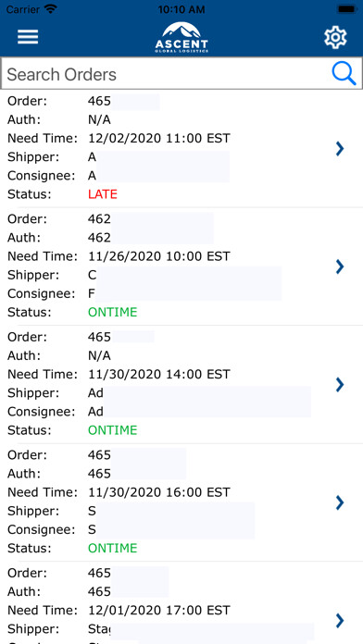Open the hamburger menu

(x=28, y=37)
